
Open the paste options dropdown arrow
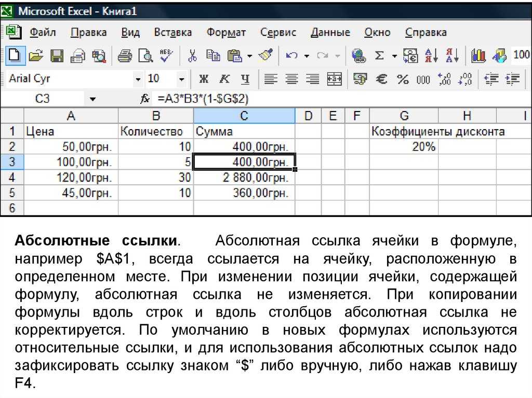(x=250, y=56)
